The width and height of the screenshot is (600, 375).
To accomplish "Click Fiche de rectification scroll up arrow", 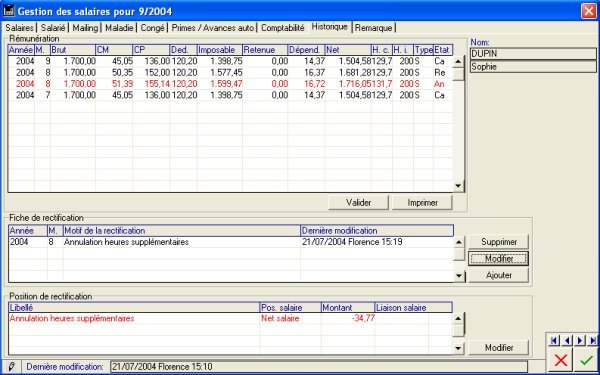I will tap(459, 243).
